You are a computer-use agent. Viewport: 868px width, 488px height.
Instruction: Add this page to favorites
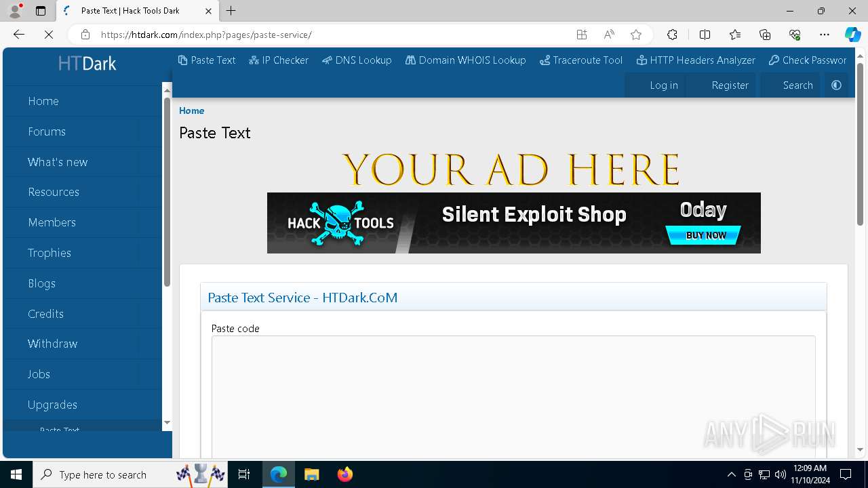[x=635, y=35]
